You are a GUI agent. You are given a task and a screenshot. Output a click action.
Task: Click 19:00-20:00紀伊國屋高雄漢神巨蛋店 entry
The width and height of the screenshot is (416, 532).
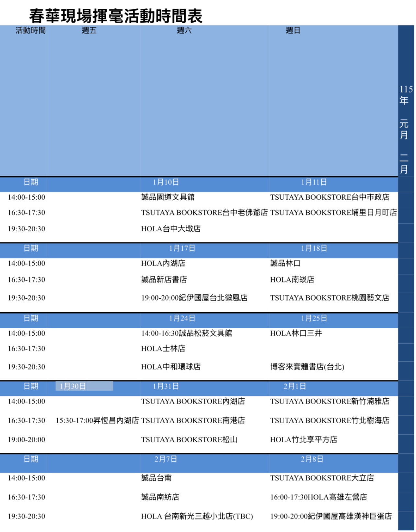pos(331,516)
